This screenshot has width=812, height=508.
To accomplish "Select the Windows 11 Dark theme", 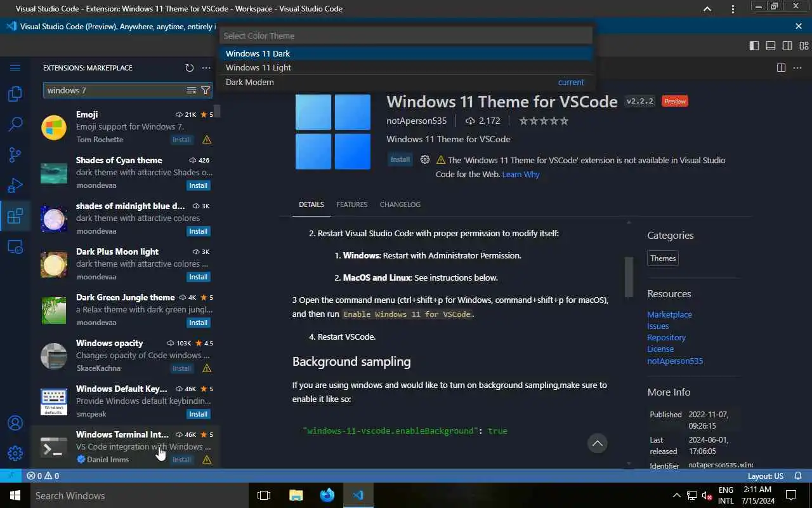I will [x=406, y=53].
